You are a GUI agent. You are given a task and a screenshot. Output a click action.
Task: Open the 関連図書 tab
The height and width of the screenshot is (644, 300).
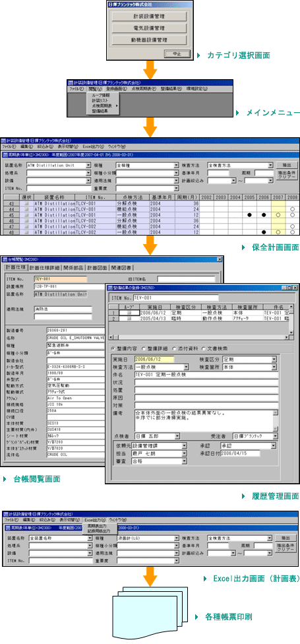(121, 268)
